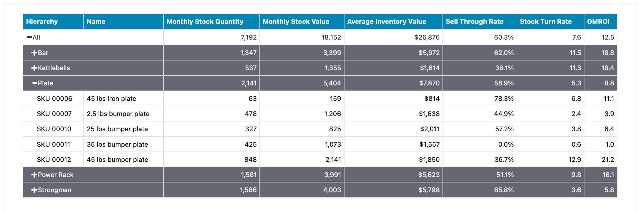The width and height of the screenshot is (644, 212).
Task: Click the Hierarchy column header
Action: click(x=42, y=21)
